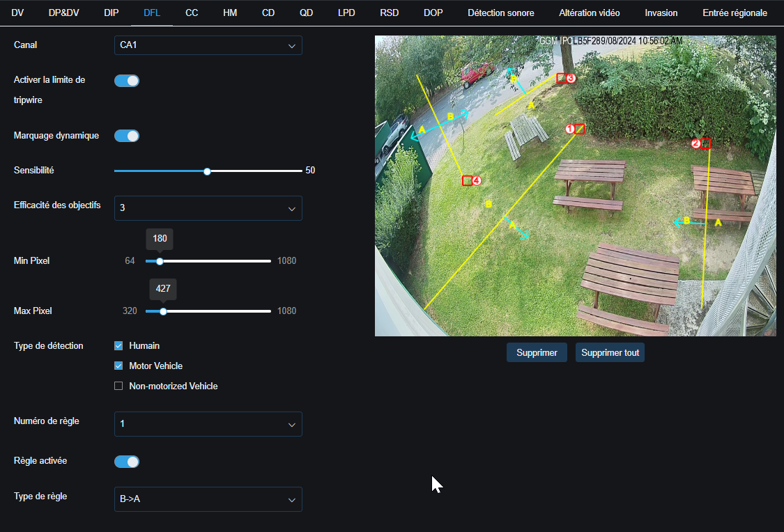This screenshot has width=784, height=532.
Task: Turn off Marquage dynamique
Action: pyautogui.click(x=126, y=135)
